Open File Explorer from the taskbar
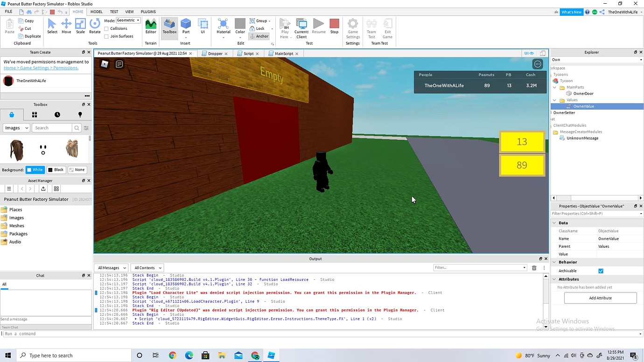This screenshot has height=362, width=644. pyautogui.click(x=222, y=355)
